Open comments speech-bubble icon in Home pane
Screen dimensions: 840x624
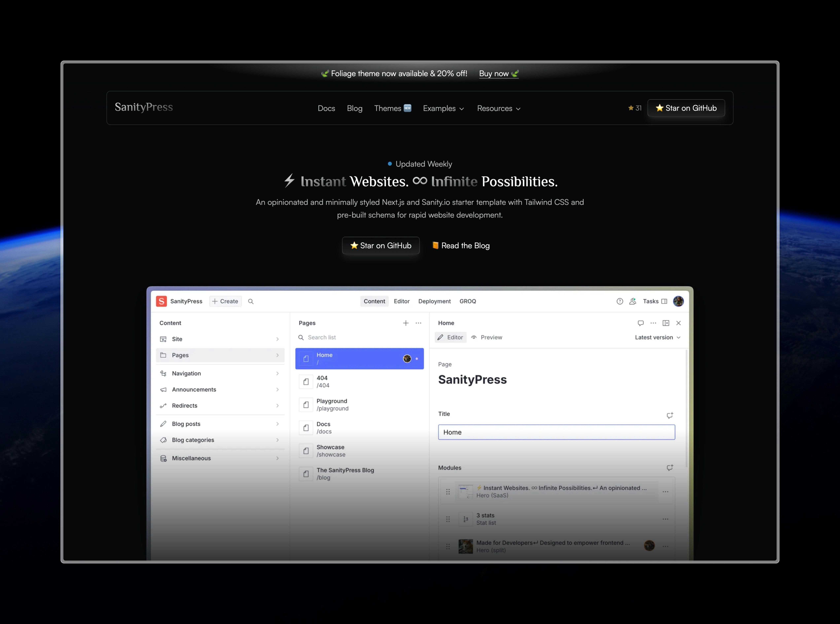[x=641, y=323]
